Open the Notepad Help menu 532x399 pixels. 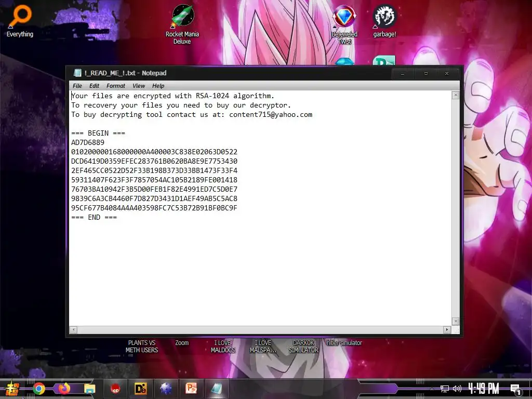[x=158, y=86]
